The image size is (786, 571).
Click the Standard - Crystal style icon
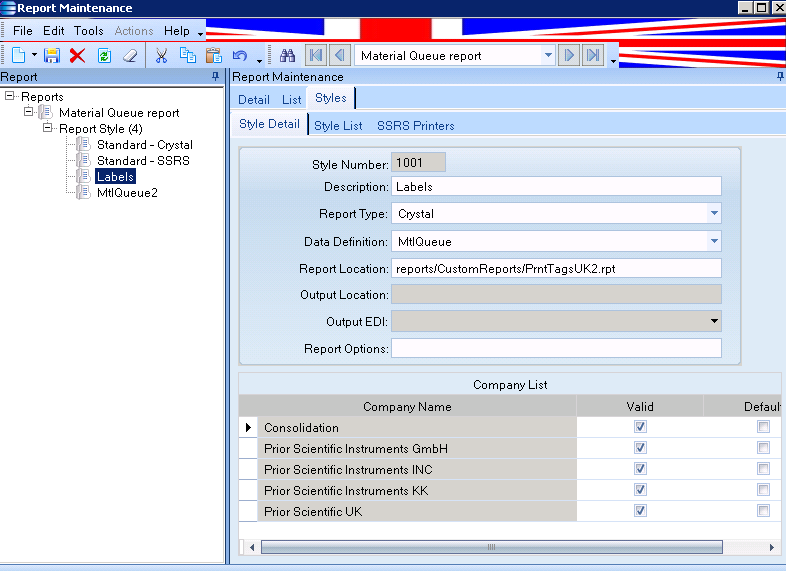point(83,144)
